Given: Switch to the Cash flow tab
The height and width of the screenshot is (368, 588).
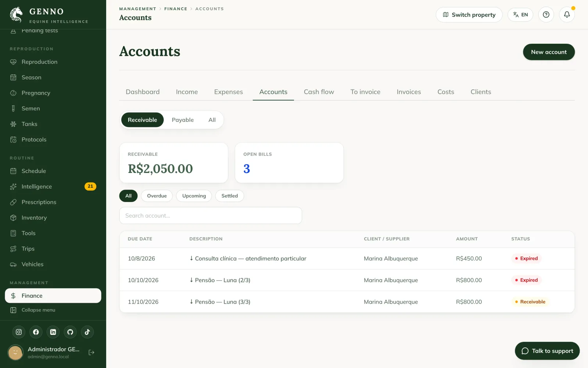Looking at the screenshot, I should pyautogui.click(x=319, y=92).
